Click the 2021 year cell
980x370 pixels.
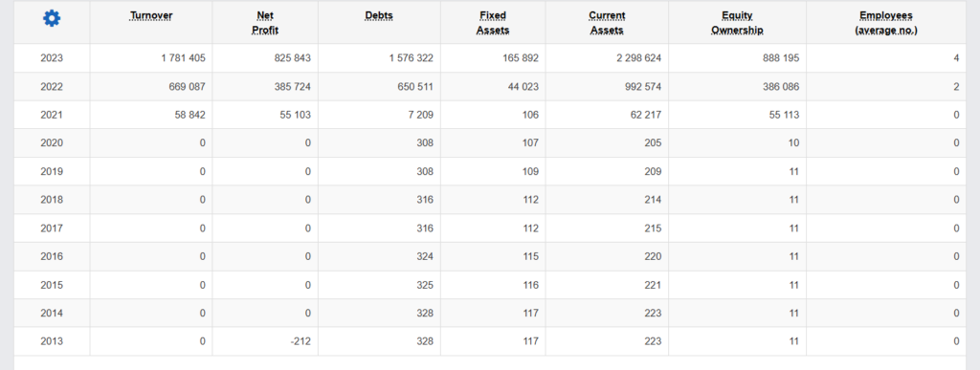pyautogui.click(x=52, y=116)
